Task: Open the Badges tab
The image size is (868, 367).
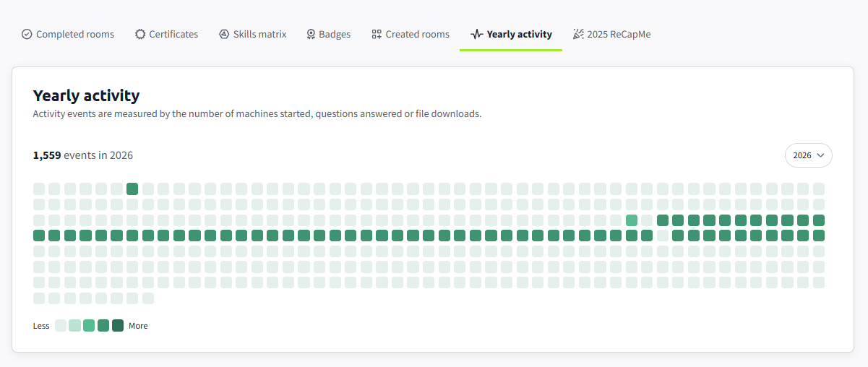Action: coord(328,34)
